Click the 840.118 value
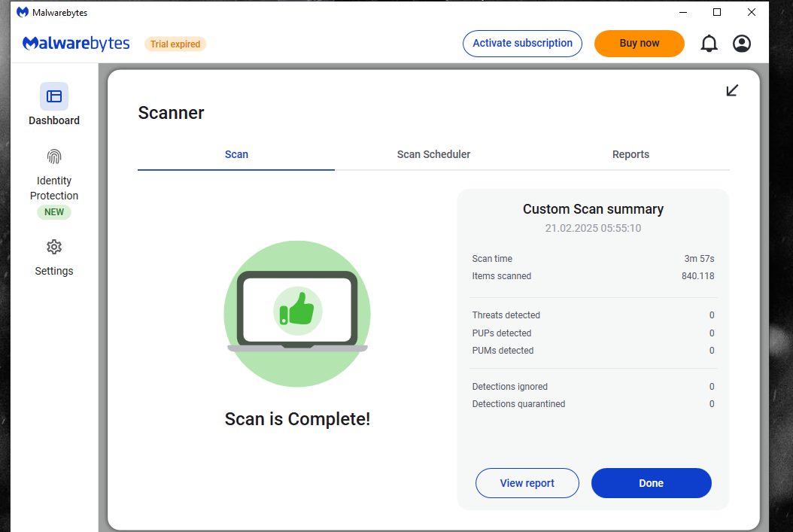This screenshot has height=532, width=793. pyautogui.click(x=698, y=276)
